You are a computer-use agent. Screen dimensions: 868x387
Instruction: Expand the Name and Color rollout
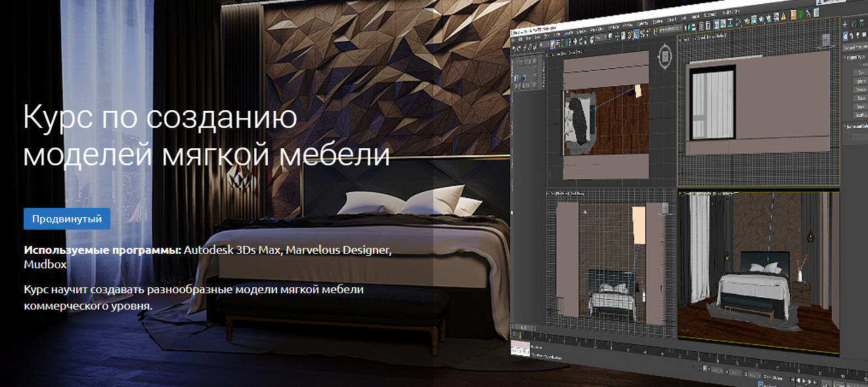(858, 125)
